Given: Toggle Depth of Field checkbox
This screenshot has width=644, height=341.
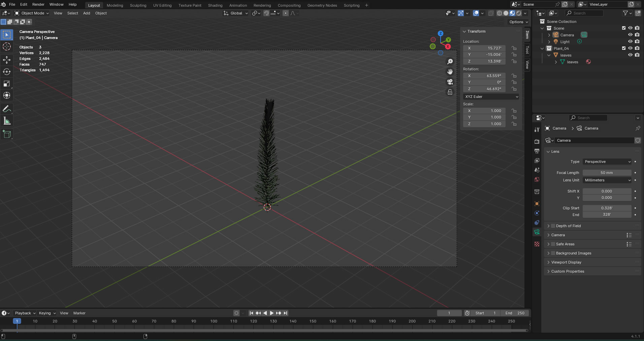Looking at the screenshot, I should point(553,226).
